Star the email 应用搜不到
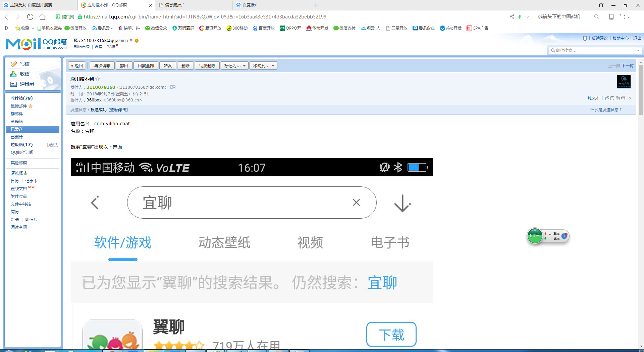644x352 pixels. point(97,79)
